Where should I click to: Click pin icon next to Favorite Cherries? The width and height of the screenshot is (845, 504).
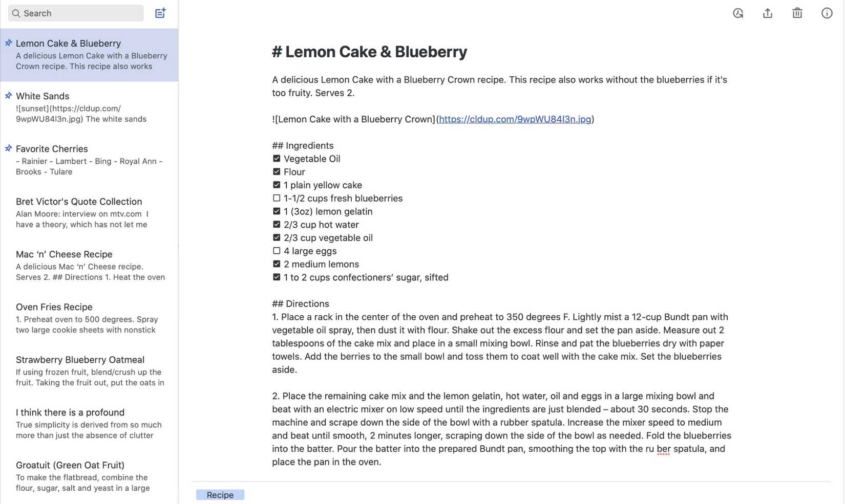tap(9, 148)
